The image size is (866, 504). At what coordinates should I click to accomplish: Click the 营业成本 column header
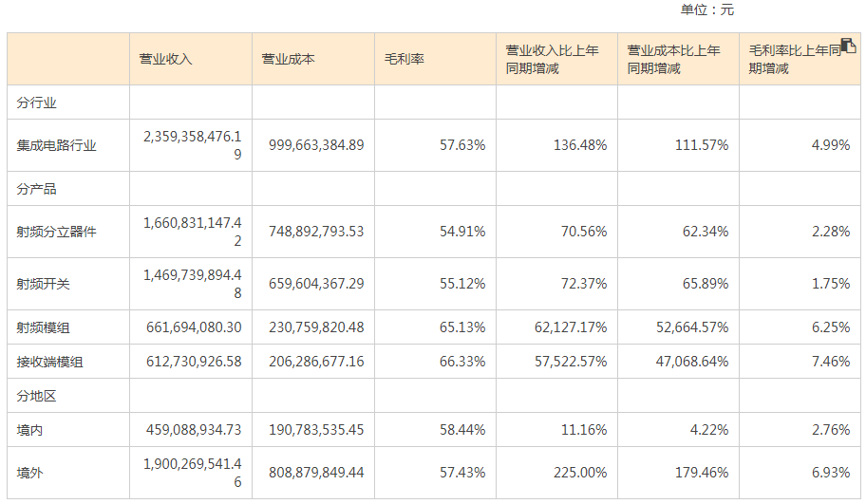[289, 59]
